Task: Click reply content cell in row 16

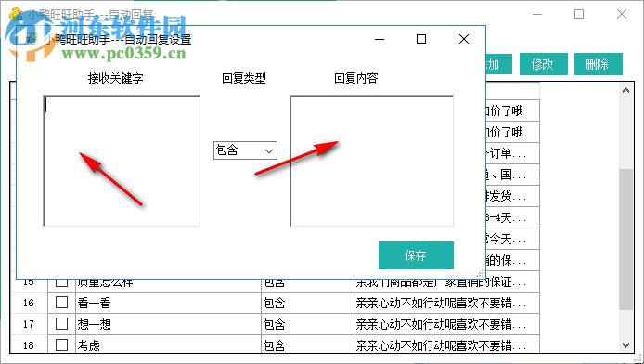Action: 446,303
